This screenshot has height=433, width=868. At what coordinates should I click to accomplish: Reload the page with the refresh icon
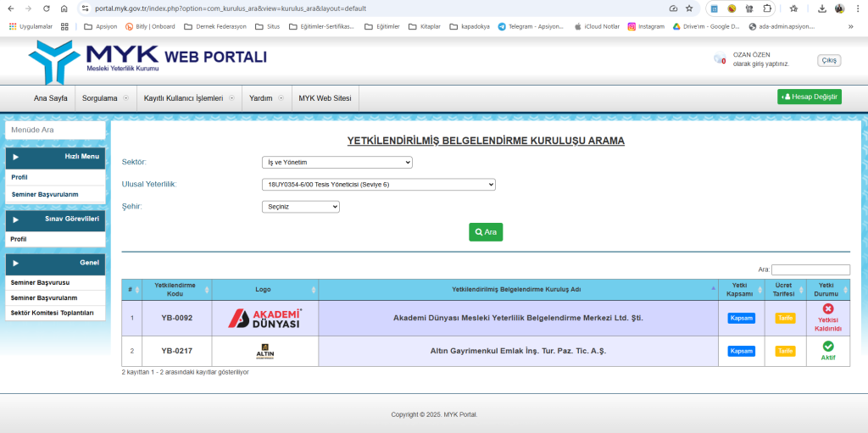[47, 8]
